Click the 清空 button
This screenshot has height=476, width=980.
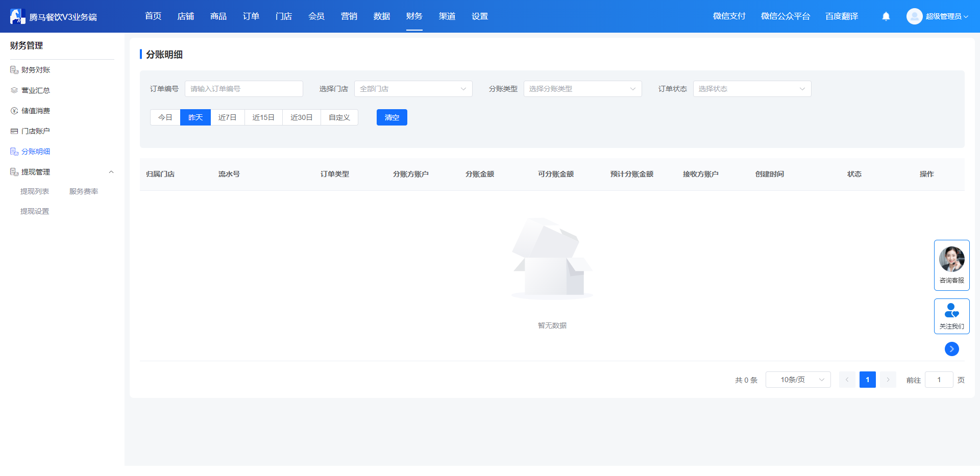(392, 117)
